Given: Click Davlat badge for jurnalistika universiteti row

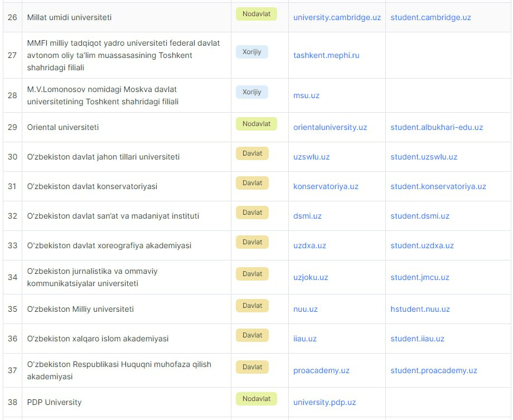Looking at the screenshot, I should (x=252, y=274).
